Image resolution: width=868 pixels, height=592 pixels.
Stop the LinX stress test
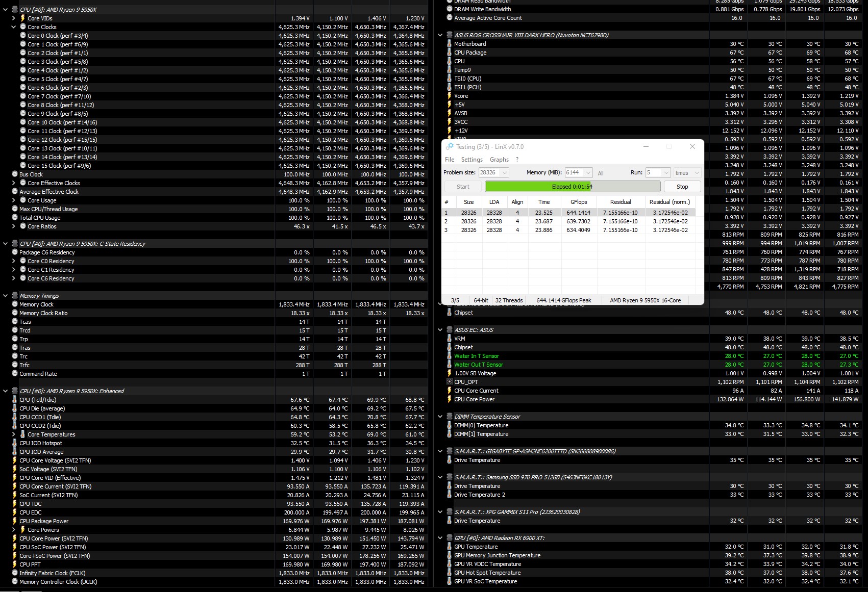coord(682,187)
